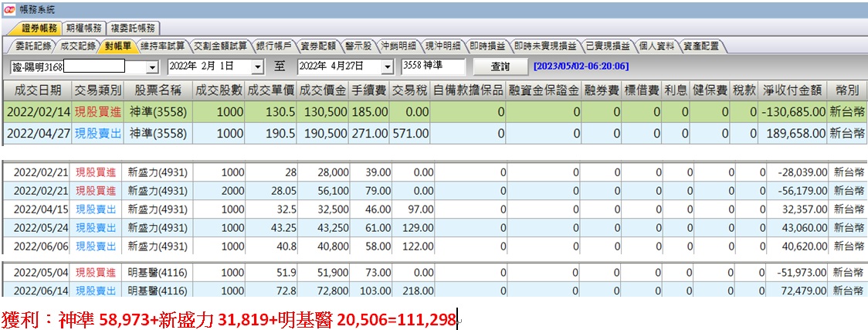The width and height of the screenshot is (868, 330).
Task: Click the 交易稅 column header
Action: click(x=411, y=90)
